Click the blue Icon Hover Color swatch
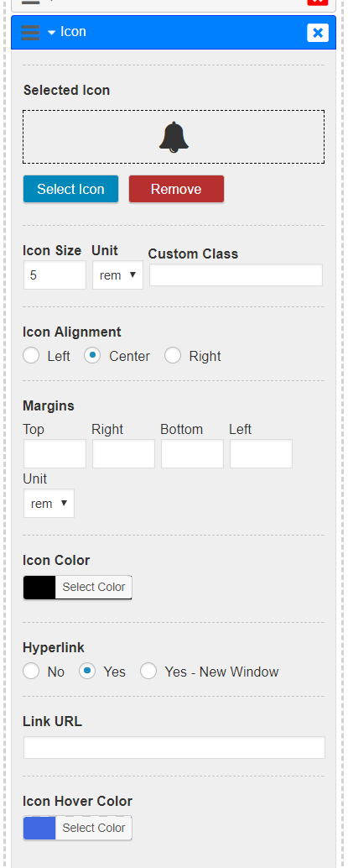The image size is (348, 868). click(39, 829)
